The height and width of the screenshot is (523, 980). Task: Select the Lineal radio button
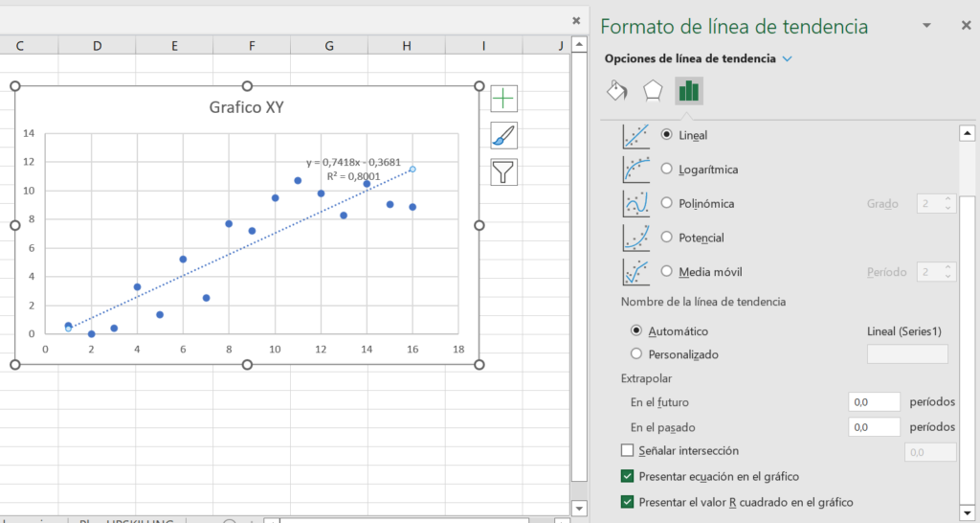[667, 134]
